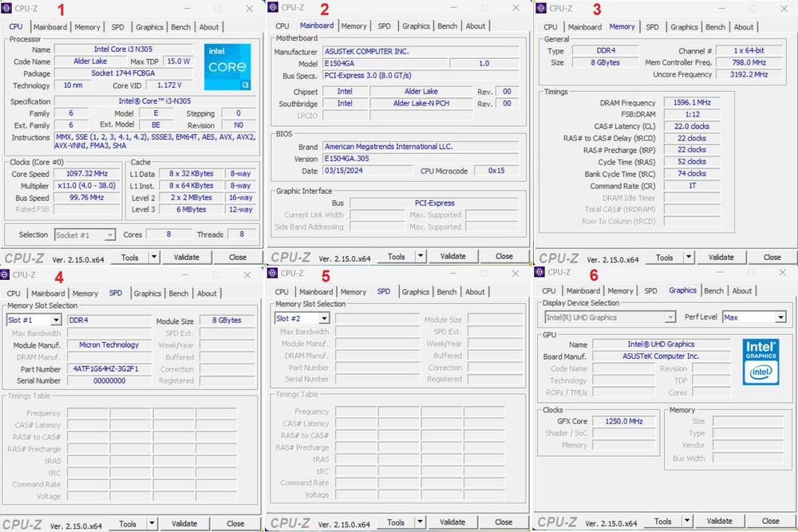The height and width of the screenshot is (532, 798).
Task: Click the Multiplier value x11.0 (4.0 - 38.0)
Action: point(87,186)
